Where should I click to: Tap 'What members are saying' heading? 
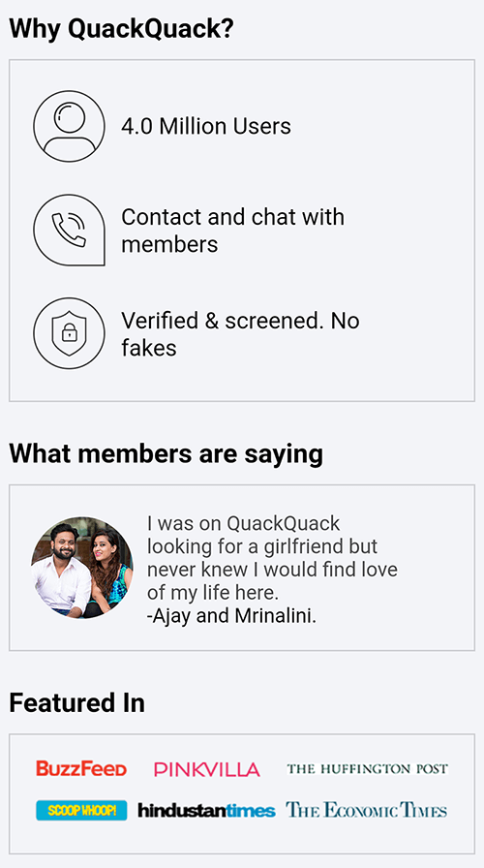coord(166,454)
